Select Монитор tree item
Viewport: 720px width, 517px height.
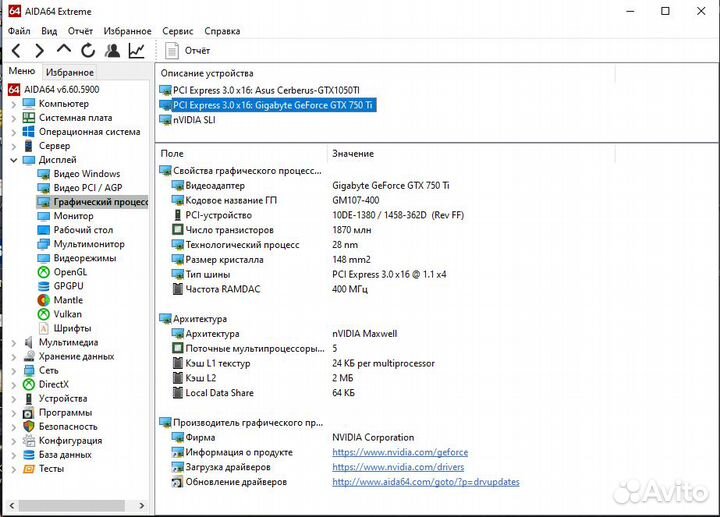65,216
